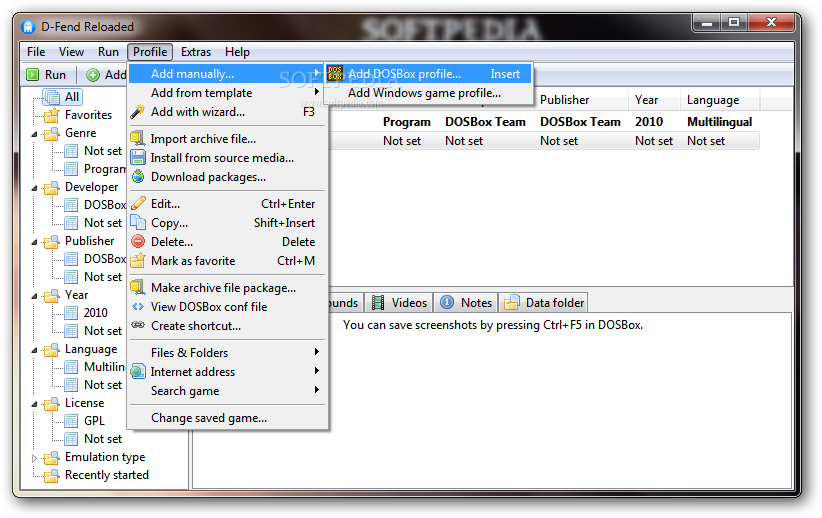Image resolution: width=822 pixels, height=518 pixels.
Task: Collapse the Year tree node
Action: point(35,296)
